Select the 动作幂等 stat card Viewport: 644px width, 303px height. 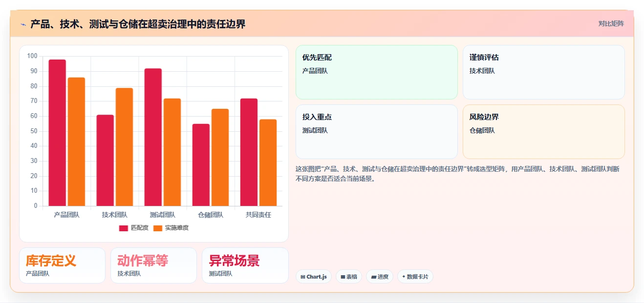(153, 265)
